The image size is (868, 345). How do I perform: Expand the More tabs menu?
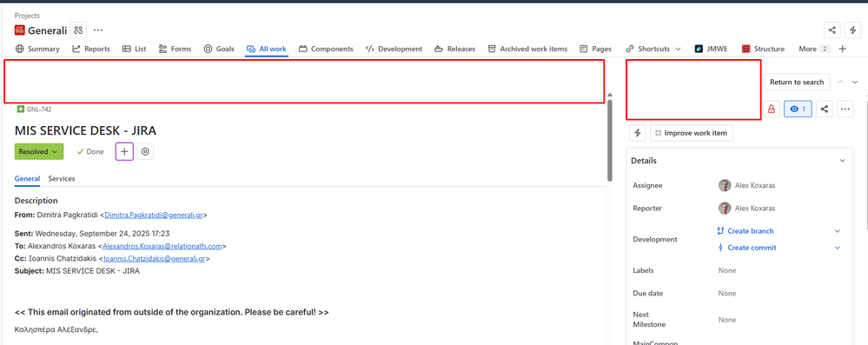pyautogui.click(x=814, y=49)
